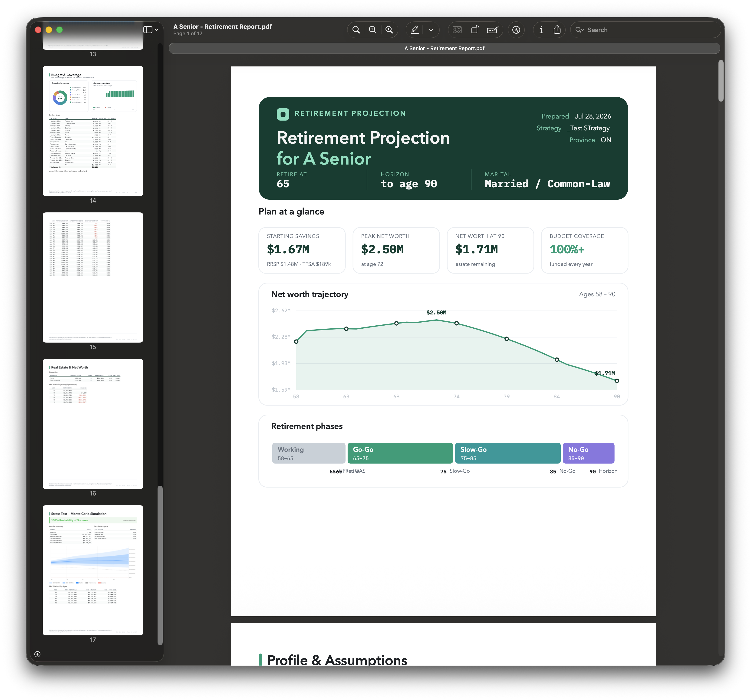This screenshot has height=700, width=751.
Task: Click the 'Plan at a glance' heading
Action: coord(291,211)
